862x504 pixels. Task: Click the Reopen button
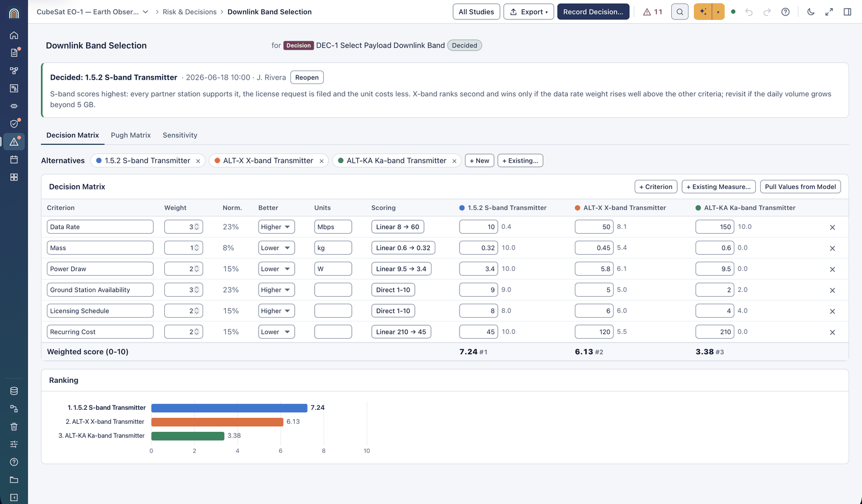pyautogui.click(x=307, y=78)
